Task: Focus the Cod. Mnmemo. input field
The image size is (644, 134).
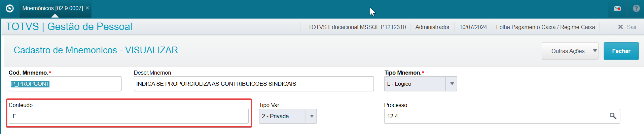Action: point(65,84)
